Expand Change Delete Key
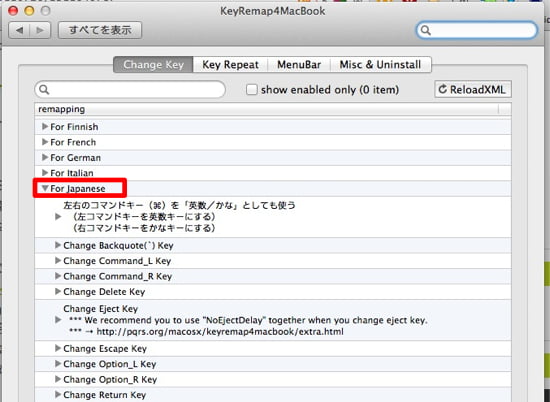The width and height of the screenshot is (550, 402). pos(58,292)
